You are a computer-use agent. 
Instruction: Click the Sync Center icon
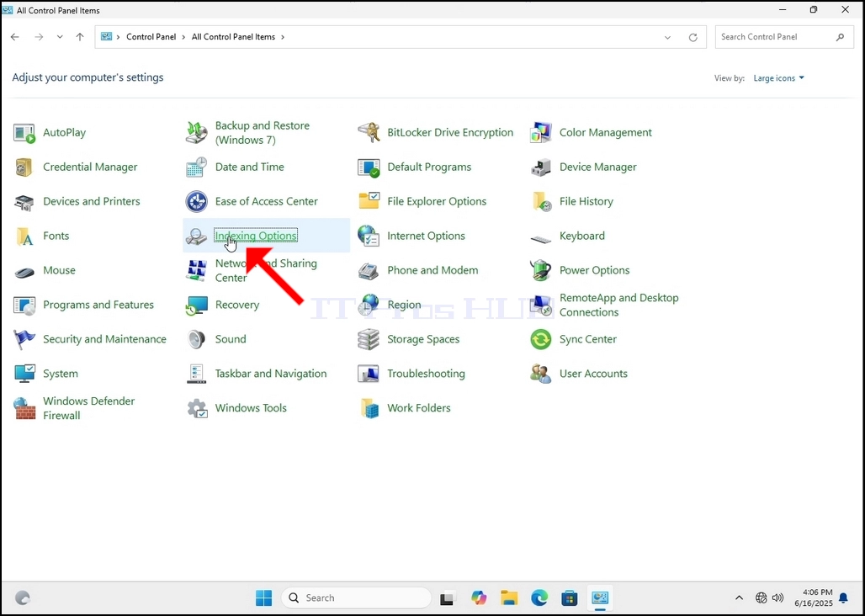540,340
